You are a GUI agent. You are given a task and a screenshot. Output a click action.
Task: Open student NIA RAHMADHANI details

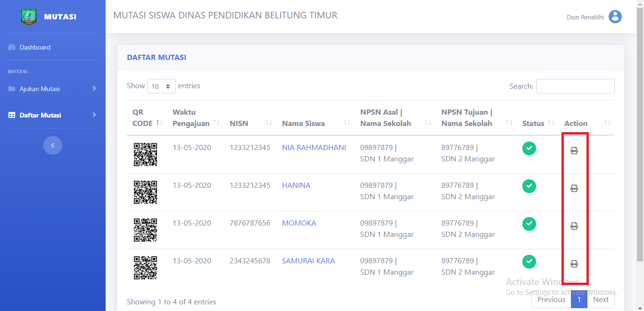coord(314,148)
